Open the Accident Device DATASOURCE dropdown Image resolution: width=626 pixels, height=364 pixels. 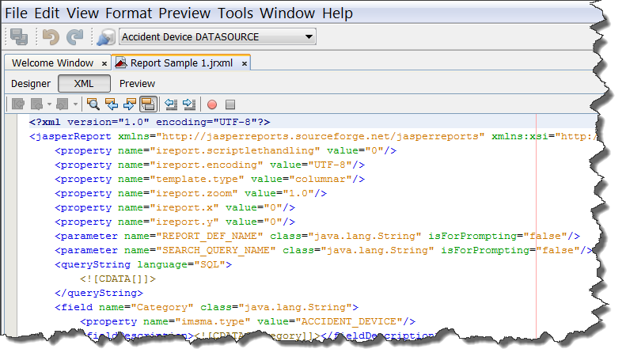(x=218, y=36)
